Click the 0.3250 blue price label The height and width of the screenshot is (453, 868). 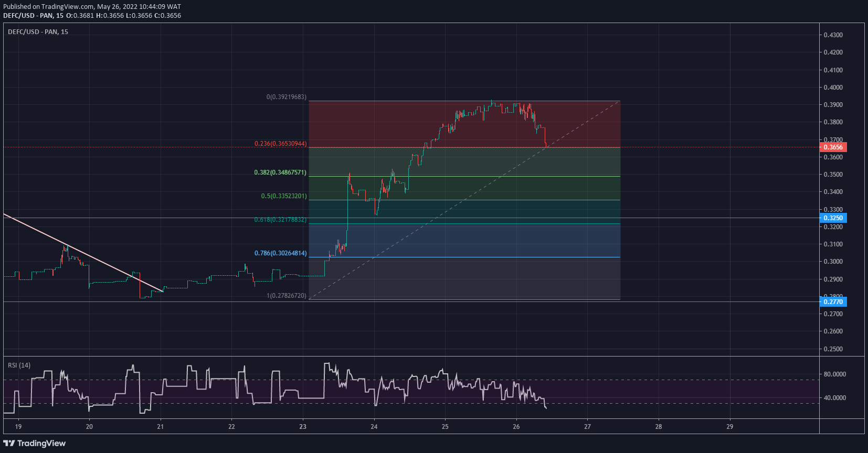click(833, 218)
